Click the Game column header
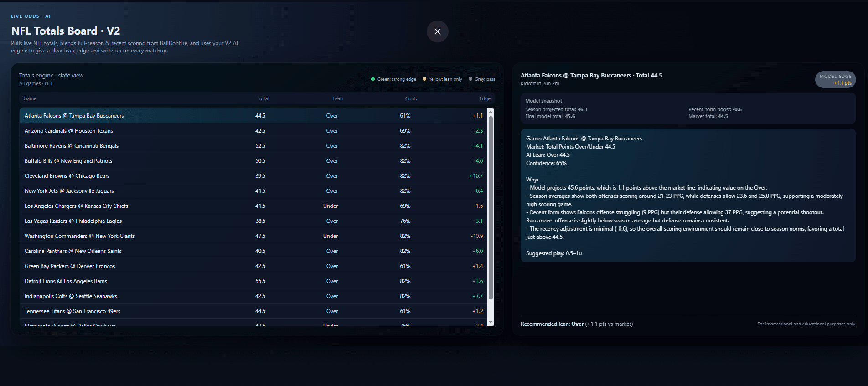868x386 pixels. point(30,98)
